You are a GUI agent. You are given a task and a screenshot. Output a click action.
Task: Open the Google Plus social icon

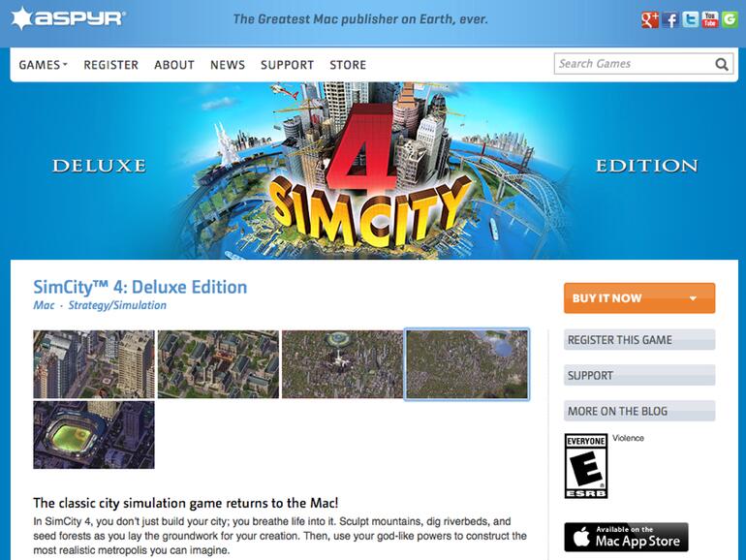tap(650, 19)
